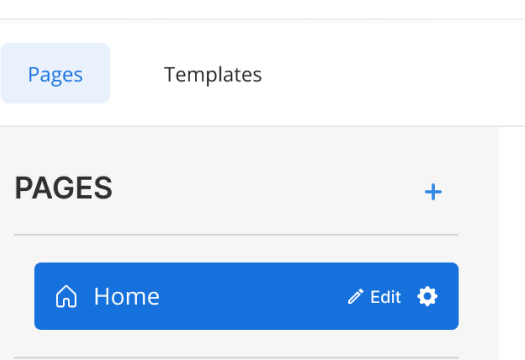
Task: Click the house icon on Home row
Action: pyautogui.click(x=66, y=296)
